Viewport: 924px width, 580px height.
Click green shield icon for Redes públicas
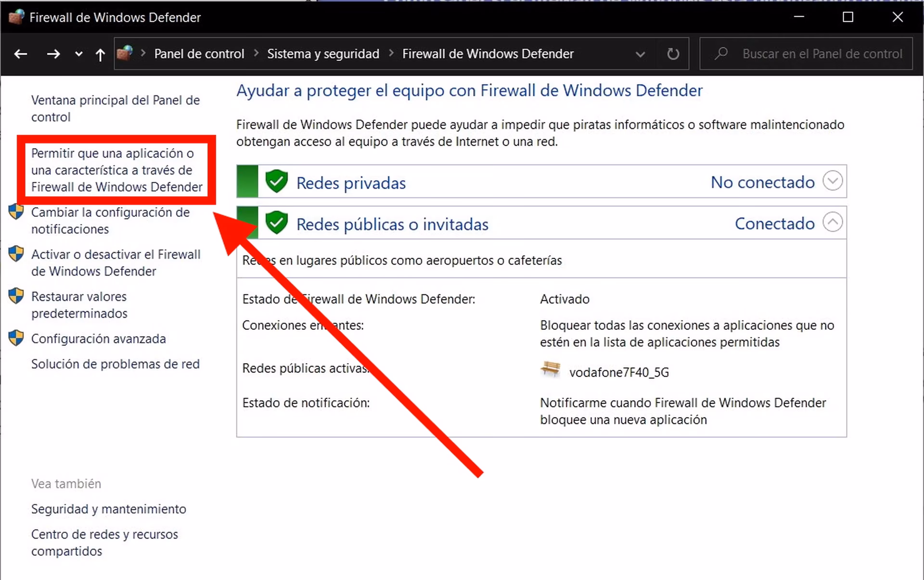(x=277, y=223)
